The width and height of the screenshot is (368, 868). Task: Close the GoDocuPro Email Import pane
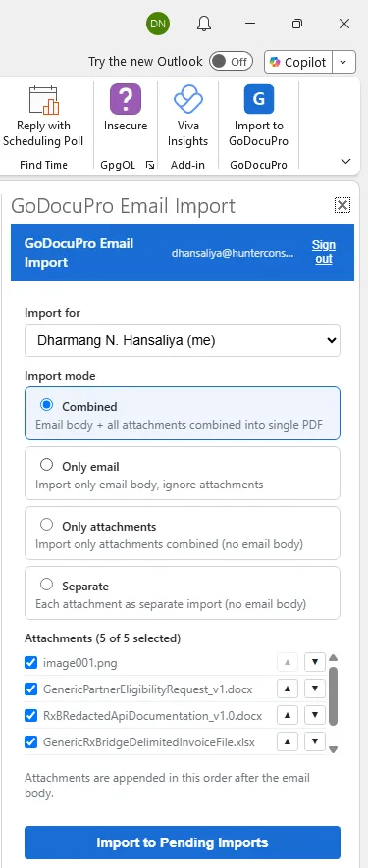click(x=342, y=205)
